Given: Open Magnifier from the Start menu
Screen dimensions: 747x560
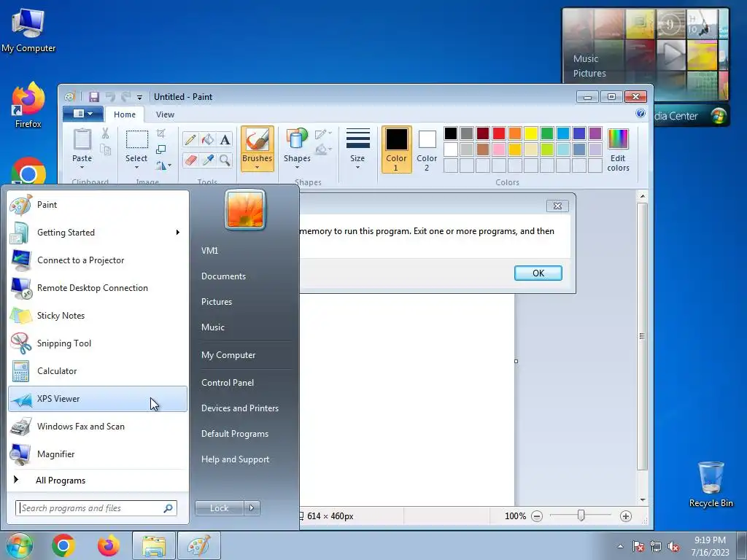Looking at the screenshot, I should pyautogui.click(x=98, y=454).
